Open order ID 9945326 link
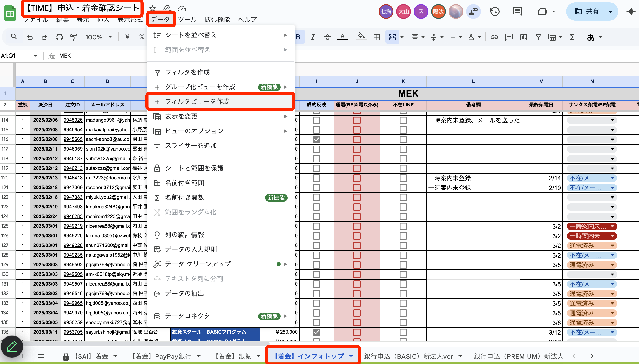 pyautogui.click(x=73, y=120)
